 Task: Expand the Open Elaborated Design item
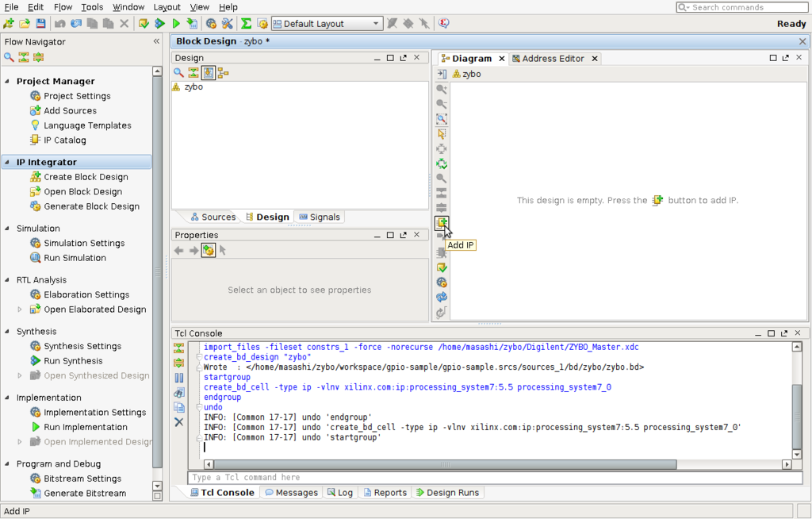point(20,309)
